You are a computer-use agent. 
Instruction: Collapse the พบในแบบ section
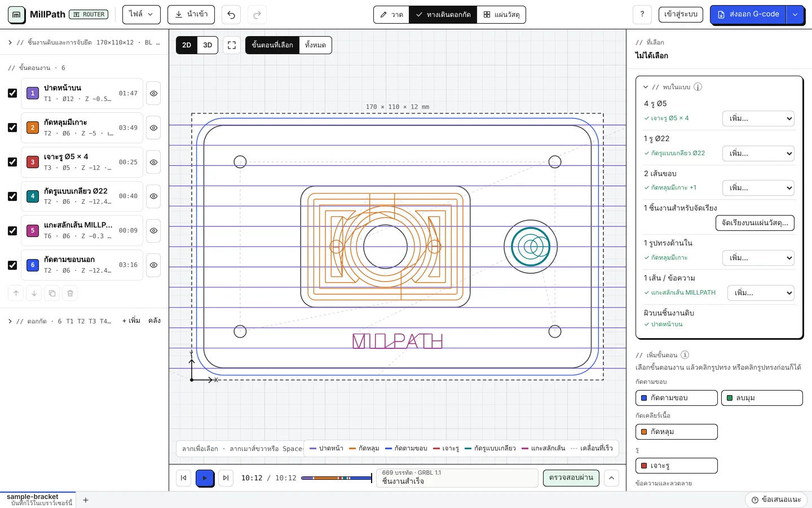pyautogui.click(x=646, y=87)
